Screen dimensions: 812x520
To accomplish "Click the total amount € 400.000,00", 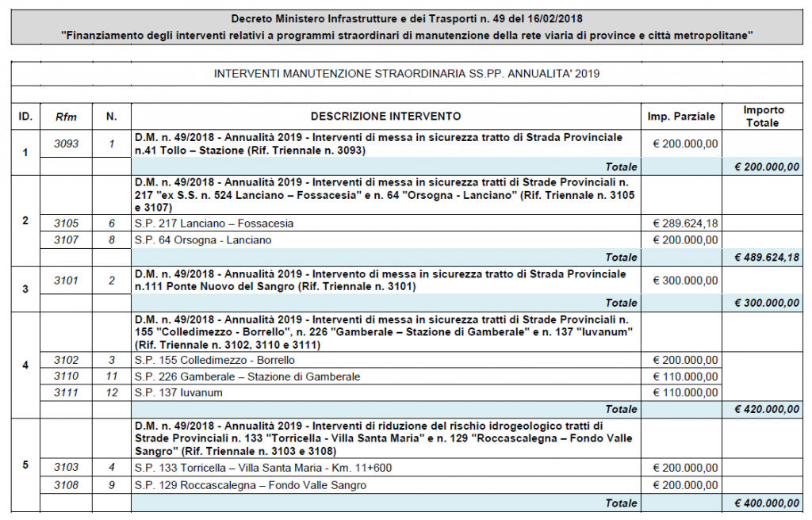I will (767, 503).
